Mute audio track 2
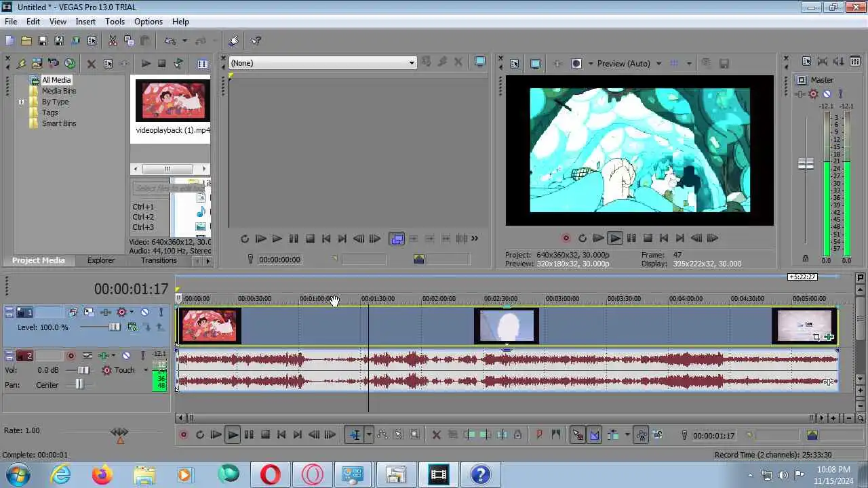 [126, 355]
